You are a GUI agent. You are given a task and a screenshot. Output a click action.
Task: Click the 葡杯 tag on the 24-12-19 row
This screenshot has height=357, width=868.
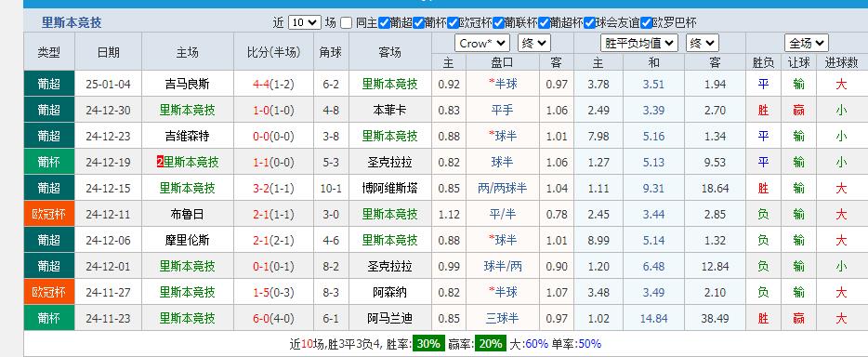(x=49, y=162)
